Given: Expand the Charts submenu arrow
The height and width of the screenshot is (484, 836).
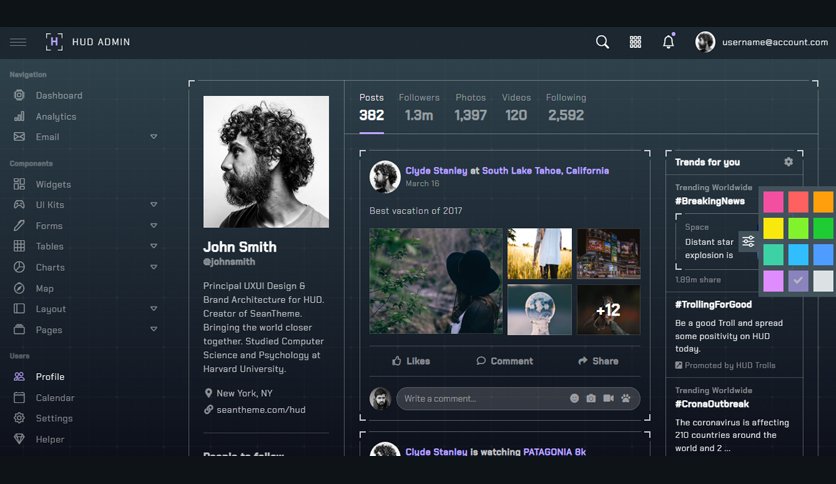Looking at the screenshot, I should point(154,267).
